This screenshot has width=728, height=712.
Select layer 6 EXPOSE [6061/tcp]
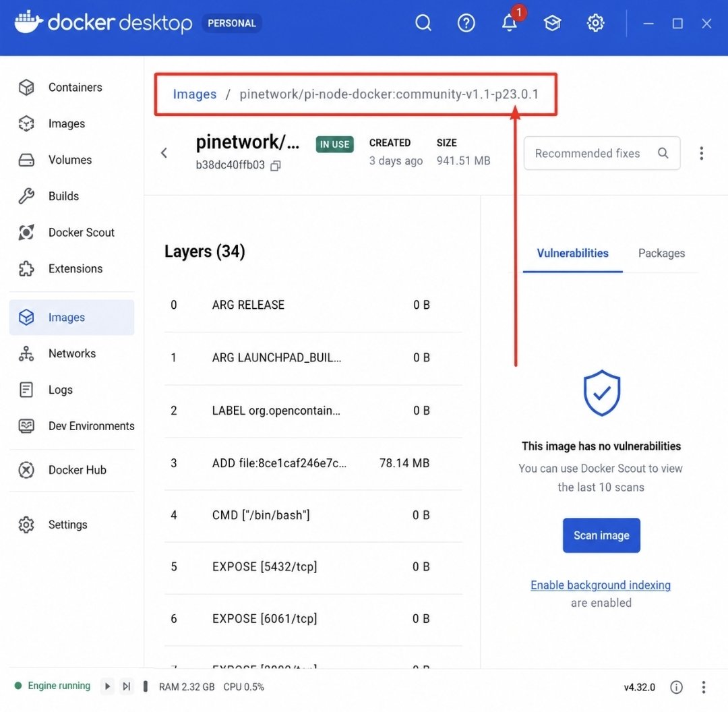pos(313,620)
